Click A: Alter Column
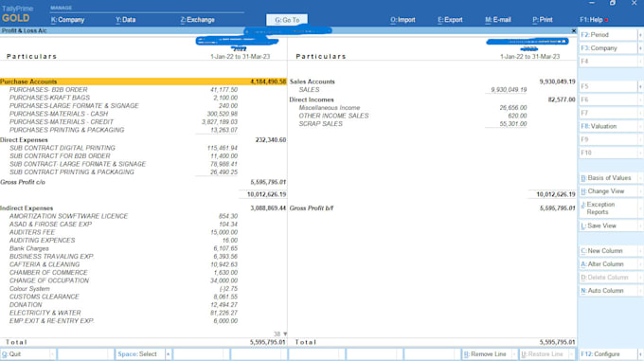This screenshot has width=644, height=361. pos(608,264)
